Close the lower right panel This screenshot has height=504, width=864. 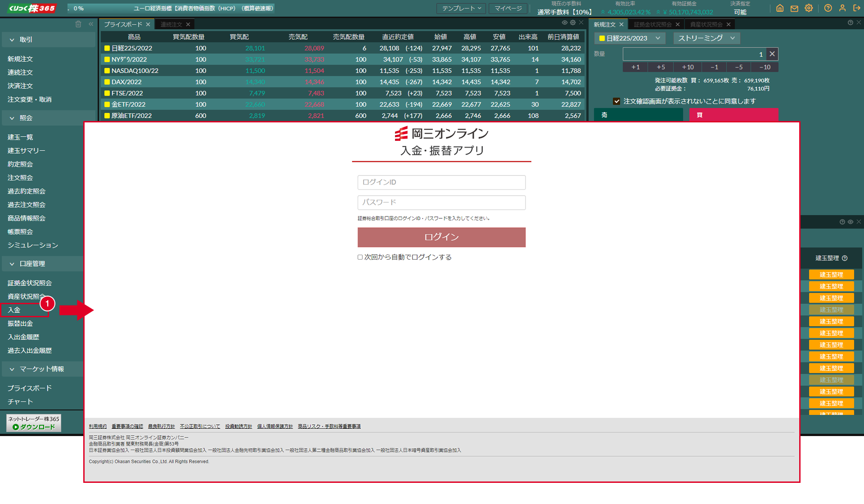pyautogui.click(x=859, y=222)
